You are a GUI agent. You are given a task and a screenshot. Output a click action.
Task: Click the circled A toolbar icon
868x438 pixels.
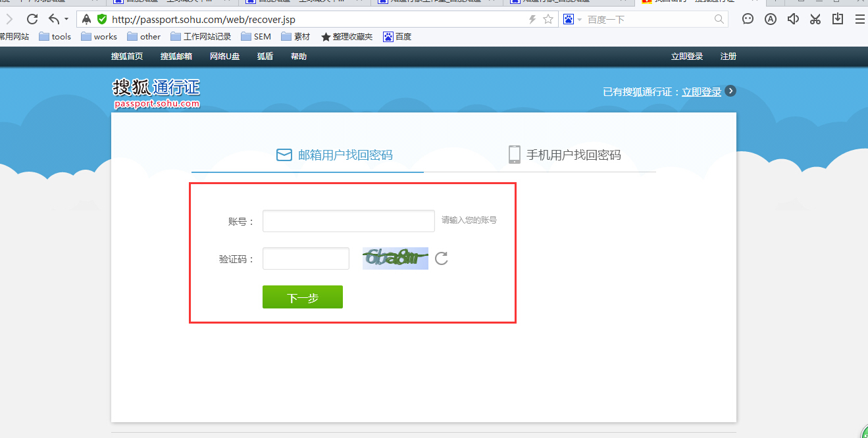click(771, 19)
